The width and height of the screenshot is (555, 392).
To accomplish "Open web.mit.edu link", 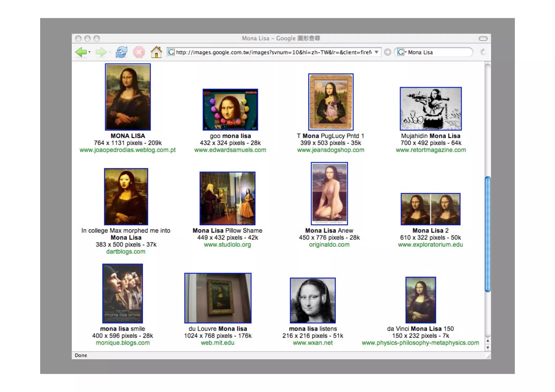I will [217, 343].
